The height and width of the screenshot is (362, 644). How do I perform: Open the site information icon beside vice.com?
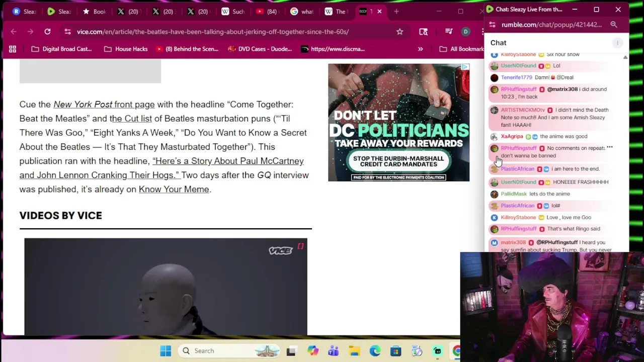[x=67, y=32]
